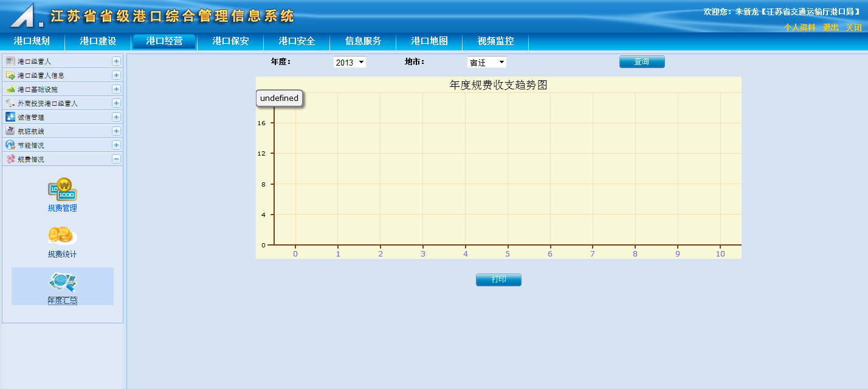Open the 规费管理 icon

coord(63,190)
